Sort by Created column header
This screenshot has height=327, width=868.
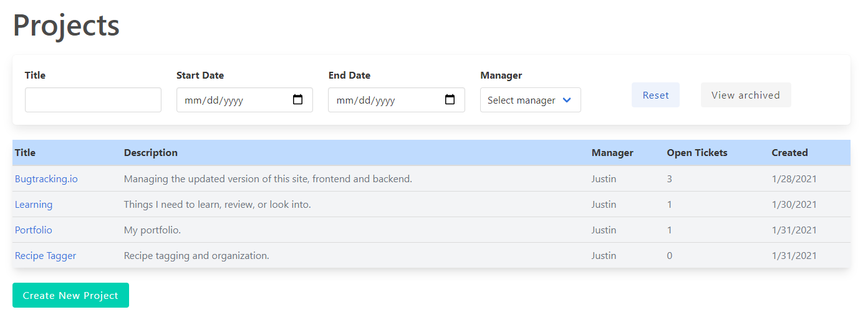pos(789,152)
